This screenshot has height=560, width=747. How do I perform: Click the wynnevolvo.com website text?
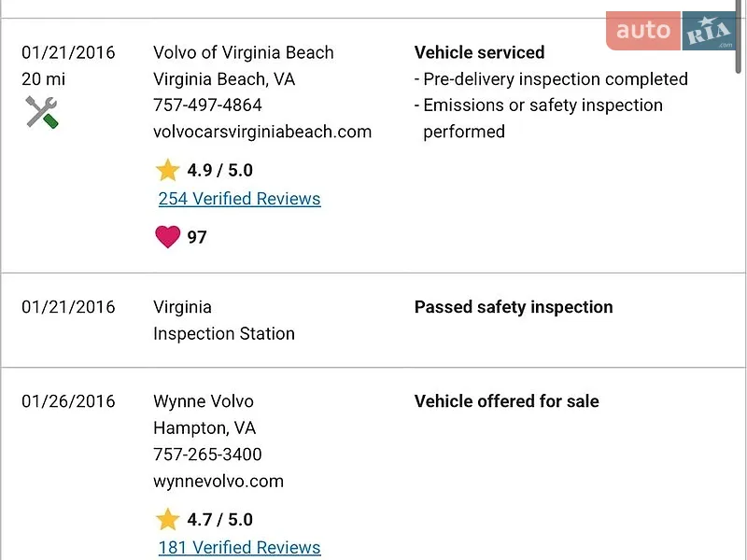point(218,481)
